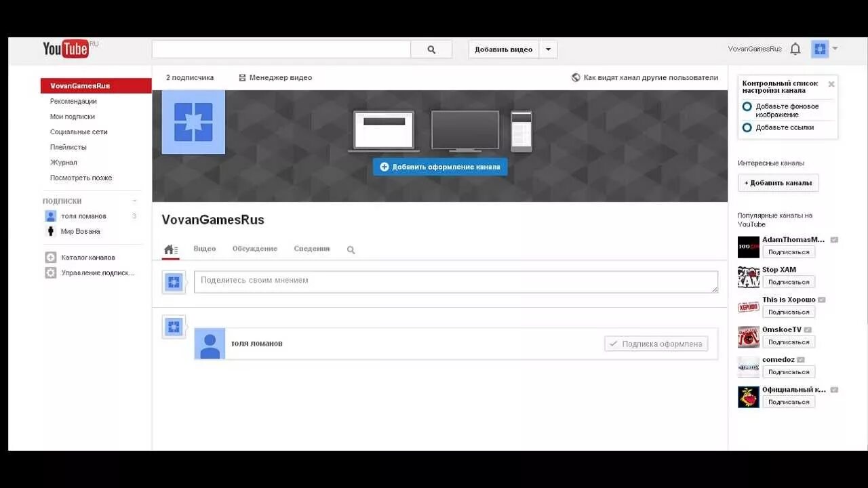Viewport: 868px width, 488px height.
Task: Click comedoz channel thumbnail
Action: point(749,367)
